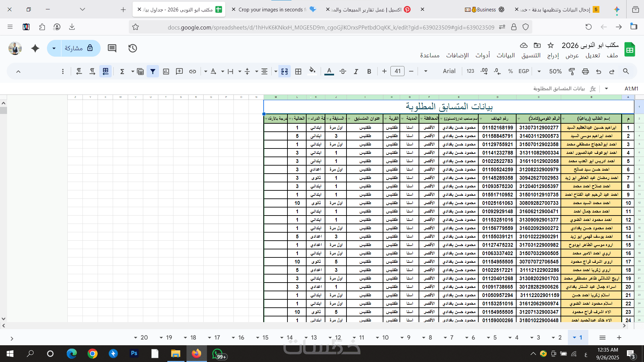Open the البيانات menu

[x=505, y=56]
